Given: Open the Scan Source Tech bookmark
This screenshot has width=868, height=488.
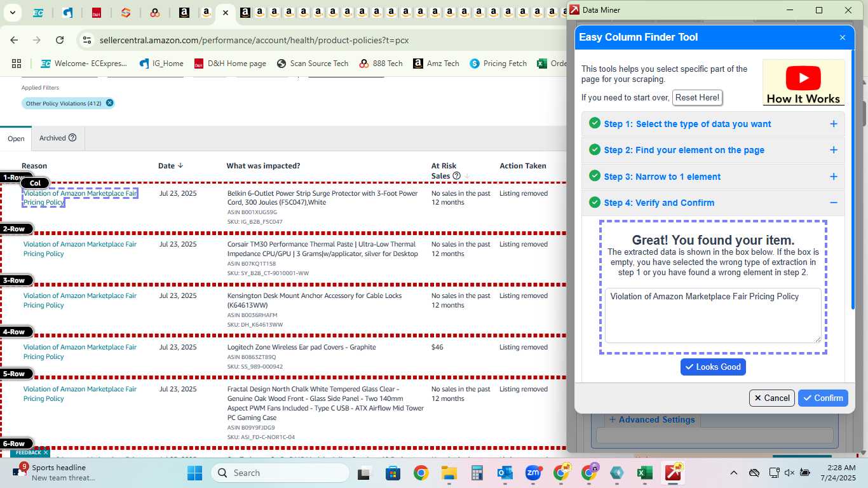Looking at the screenshot, I should 313,64.
